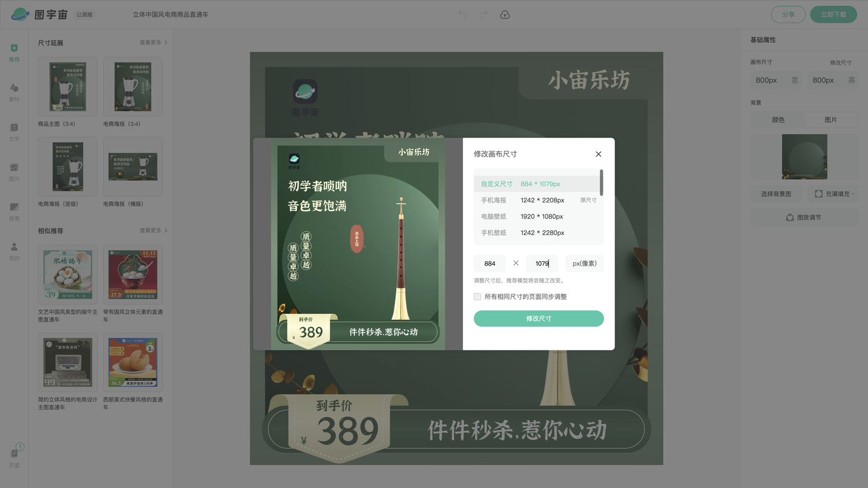Select the 电商海报 (竖版) thumbnail
Viewport: 868px width, 488px height.
(x=68, y=167)
